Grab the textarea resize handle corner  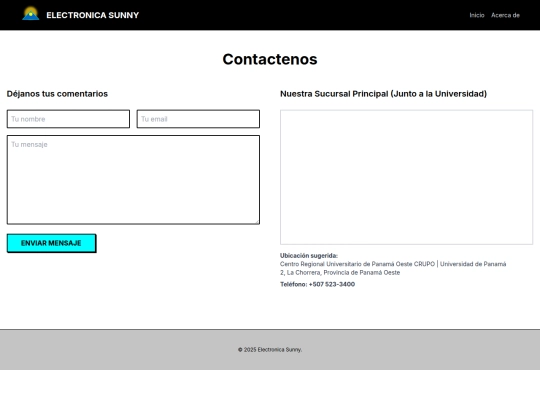(x=257, y=222)
